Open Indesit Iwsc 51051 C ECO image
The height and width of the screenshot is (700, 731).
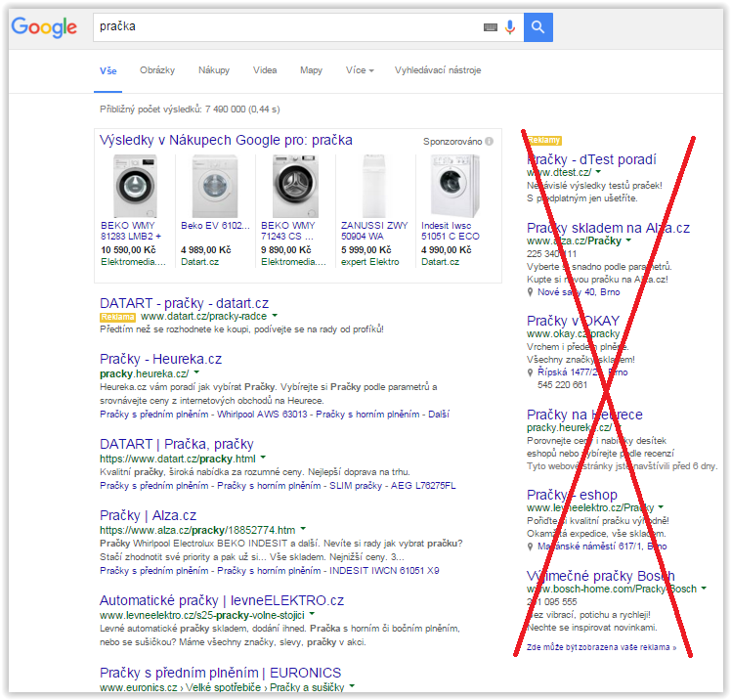[x=455, y=186]
